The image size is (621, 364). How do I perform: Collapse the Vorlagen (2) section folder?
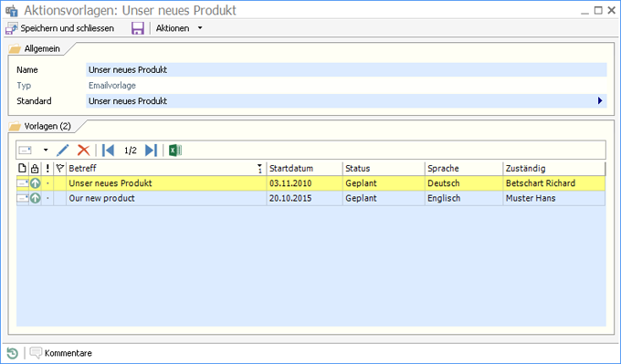pos(15,127)
